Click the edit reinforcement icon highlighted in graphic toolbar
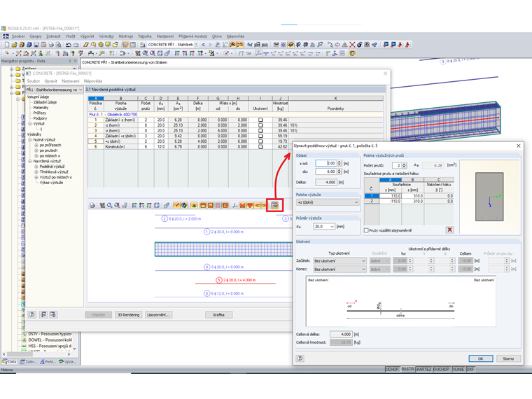Viewport: 532px width, 399px height. [275, 206]
